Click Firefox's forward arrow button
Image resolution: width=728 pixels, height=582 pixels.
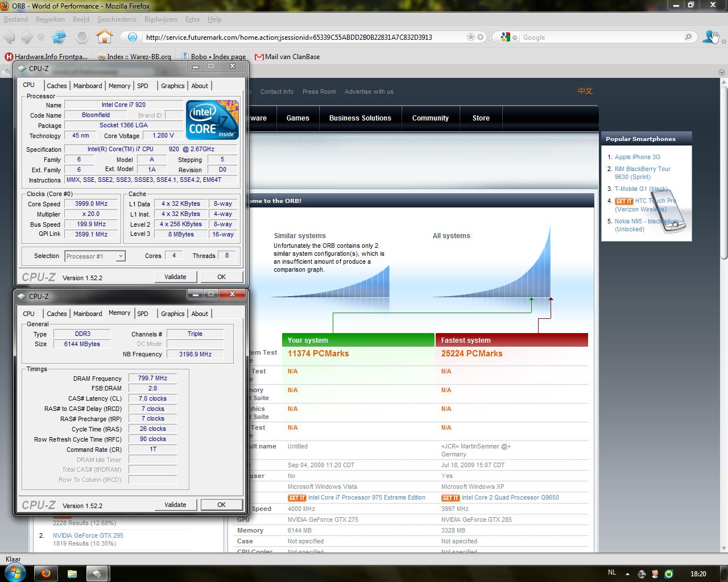pos(27,38)
